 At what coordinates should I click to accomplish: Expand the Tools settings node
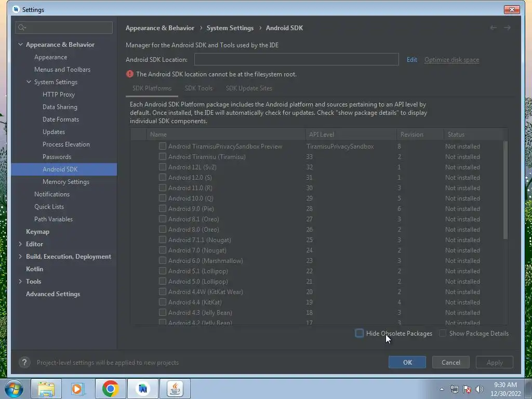20,281
